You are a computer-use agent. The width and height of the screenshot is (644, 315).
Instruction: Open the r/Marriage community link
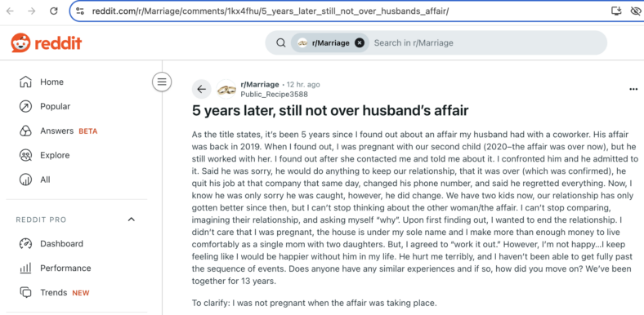click(x=260, y=85)
